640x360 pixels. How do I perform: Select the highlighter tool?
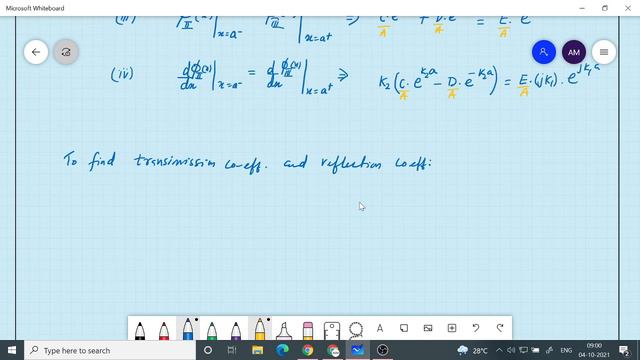coord(284,330)
